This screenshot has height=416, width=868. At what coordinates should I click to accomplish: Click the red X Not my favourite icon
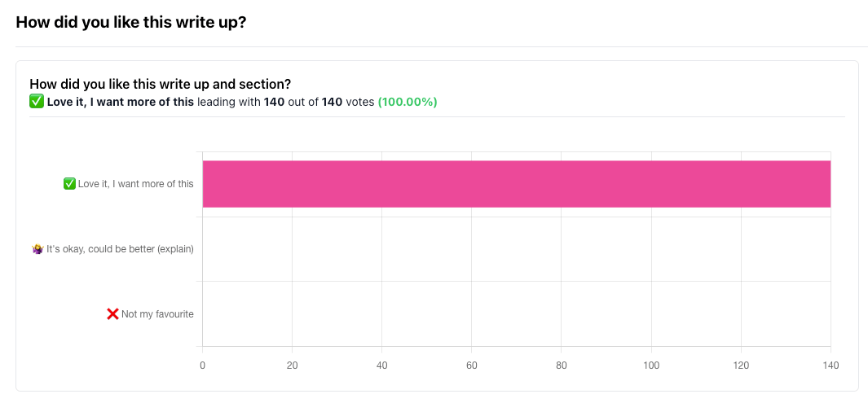pyautogui.click(x=112, y=313)
